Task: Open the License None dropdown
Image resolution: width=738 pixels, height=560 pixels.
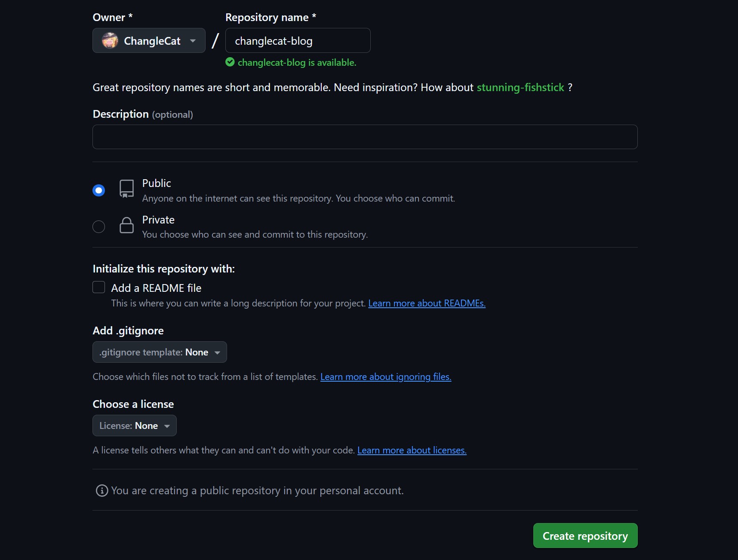Action: 135,425
